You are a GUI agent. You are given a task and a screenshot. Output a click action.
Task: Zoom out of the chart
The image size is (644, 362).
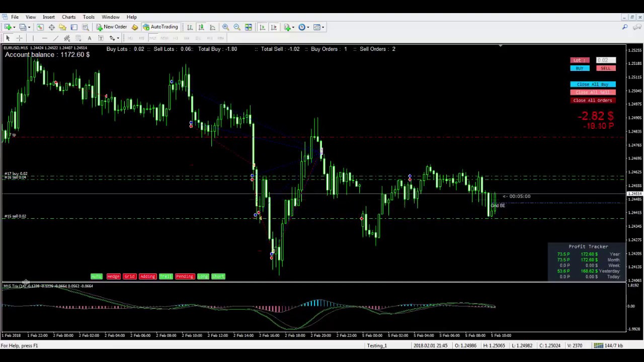click(237, 27)
